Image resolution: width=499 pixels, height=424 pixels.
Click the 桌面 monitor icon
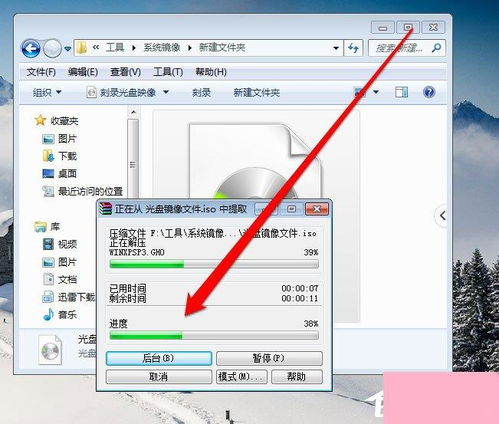tap(48, 174)
